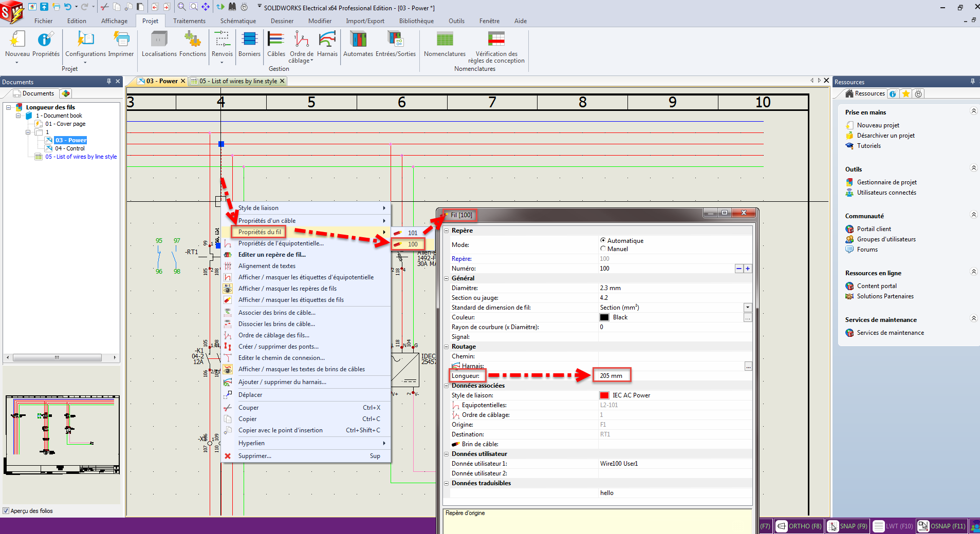Screen dimensions: 980x534
Task: Select the 04 - Control page in tree
Action: pyautogui.click(x=70, y=148)
